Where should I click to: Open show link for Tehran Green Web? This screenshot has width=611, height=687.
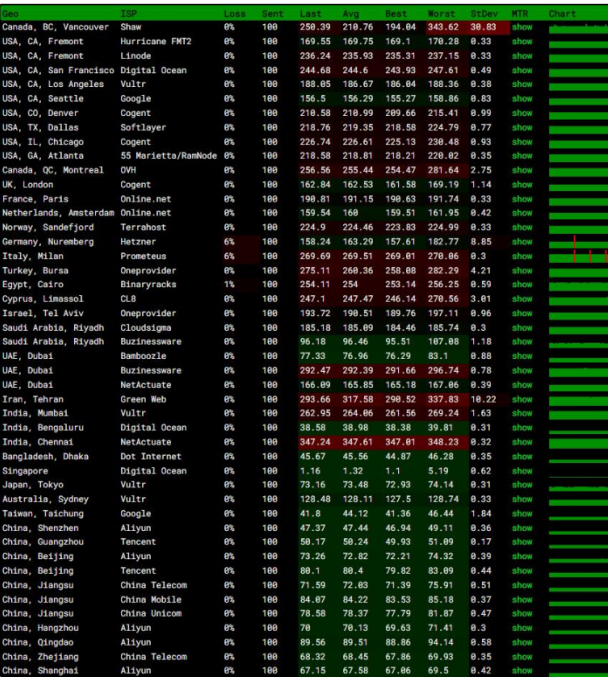(522, 400)
